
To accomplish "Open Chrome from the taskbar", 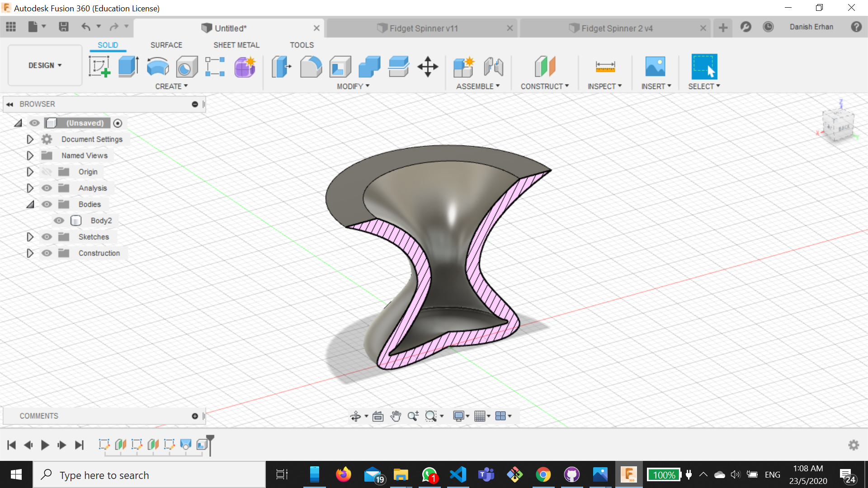I will 543,475.
